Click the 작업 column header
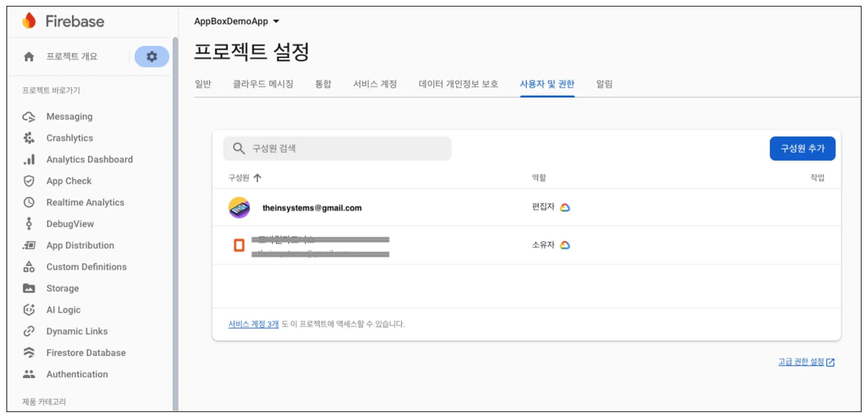The image size is (868, 417). click(x=817, y=178)
